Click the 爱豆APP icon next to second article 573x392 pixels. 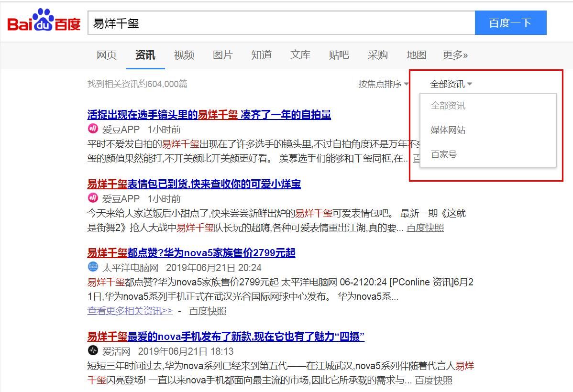tap(92, 198)
